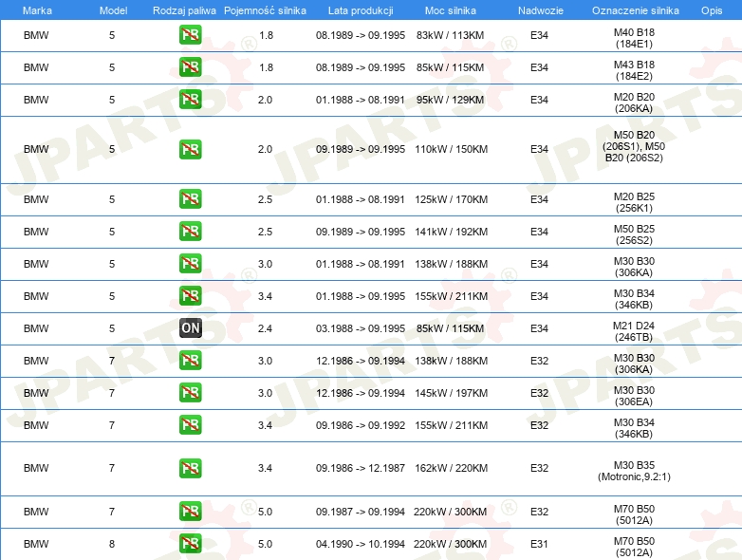
Task: Select the engine code M20 B20 (206KA)
Action: point(634,103)
